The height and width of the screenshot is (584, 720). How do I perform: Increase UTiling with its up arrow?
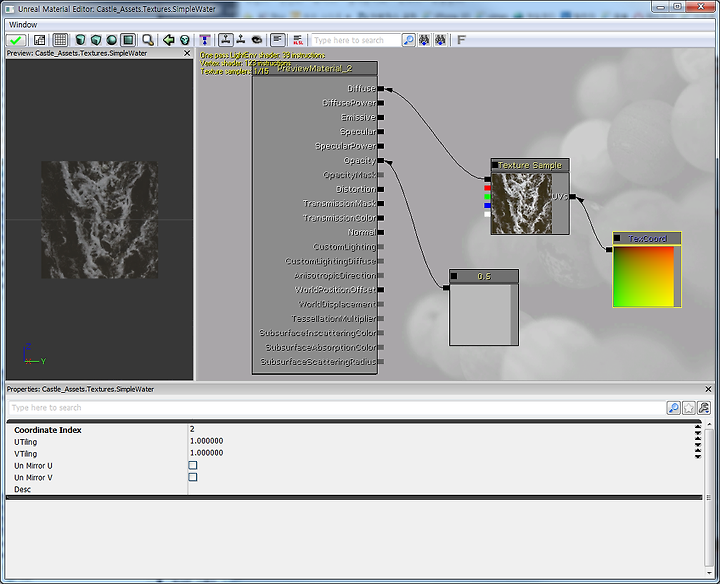point(698,439)
